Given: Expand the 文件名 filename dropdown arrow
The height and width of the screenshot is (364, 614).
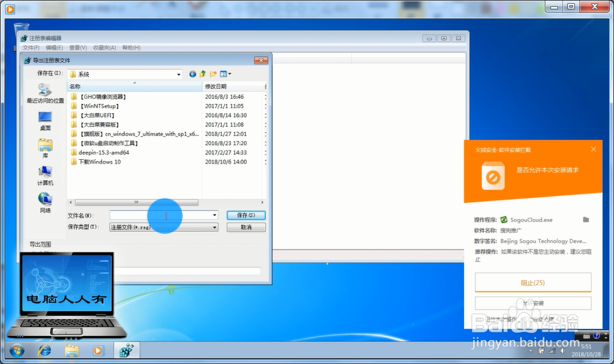Looking at the screenshot, I should tap(214, 215).
